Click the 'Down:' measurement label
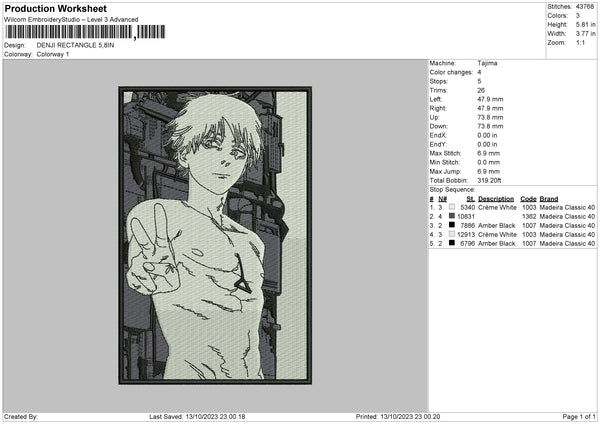Viewport: 600px width, 424px height. [x=438, y=126]
